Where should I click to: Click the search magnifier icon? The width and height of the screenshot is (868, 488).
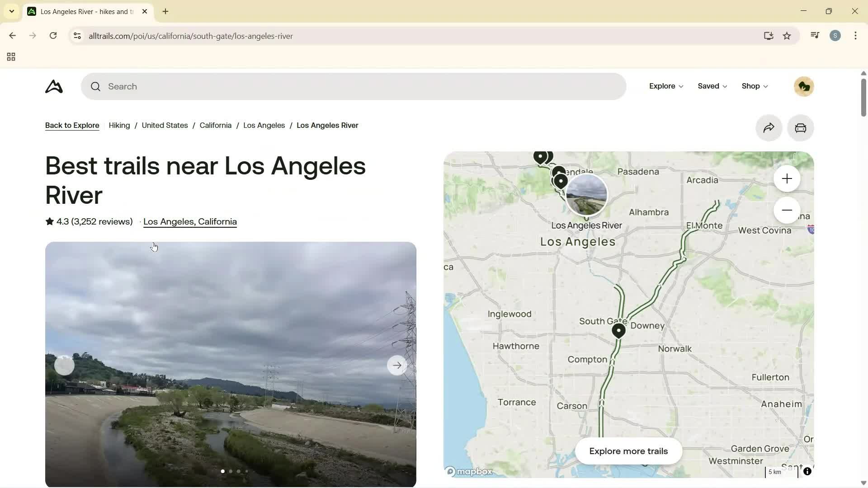pos(96,86)
